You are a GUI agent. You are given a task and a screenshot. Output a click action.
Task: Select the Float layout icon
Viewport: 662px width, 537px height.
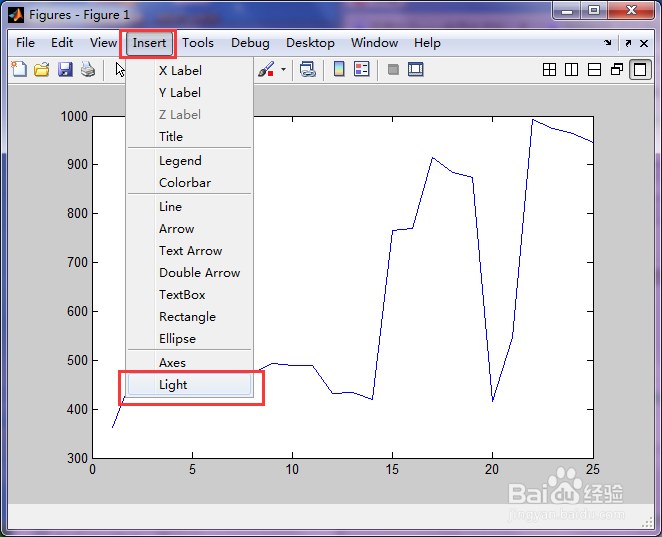[x=617, y=69]
